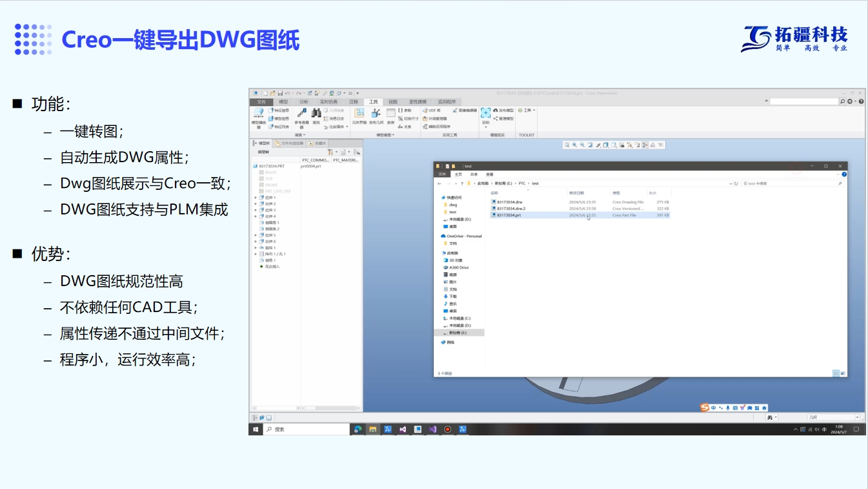
Task: Expand the 拉伸 1 feature node
Action: click(256, 198)
